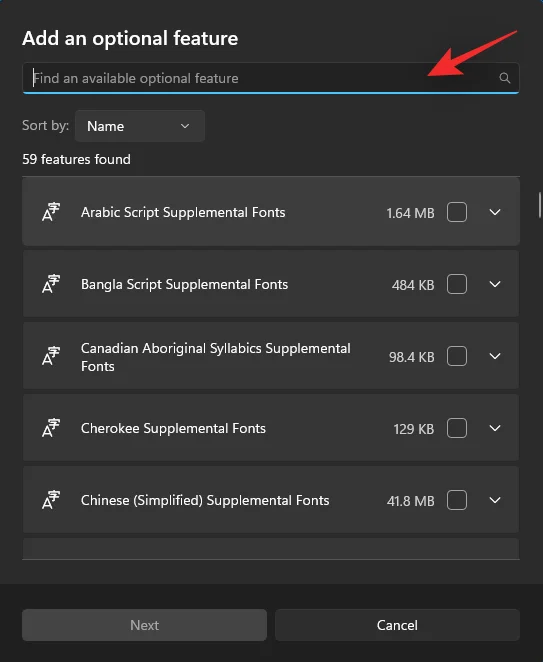Select the Cherokee Supplemental Fonts checkbox
The height and width of the screenshot is (662, 543).
tap(457, 428)
